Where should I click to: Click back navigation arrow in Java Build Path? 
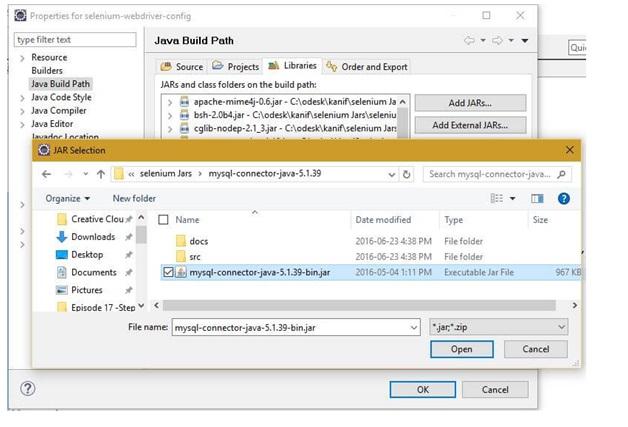pyautogui.click(x=469, y=40)
